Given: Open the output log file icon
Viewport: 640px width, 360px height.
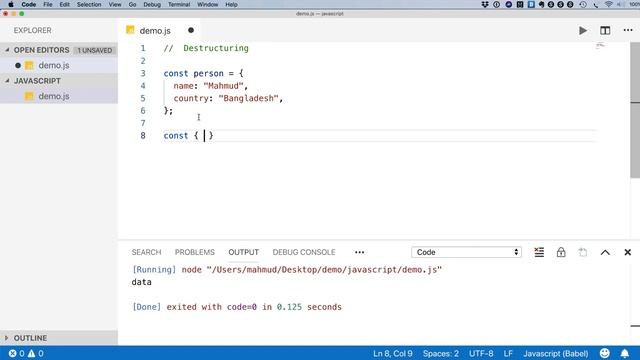Looking at the screenshot, I should pos(583,252).
